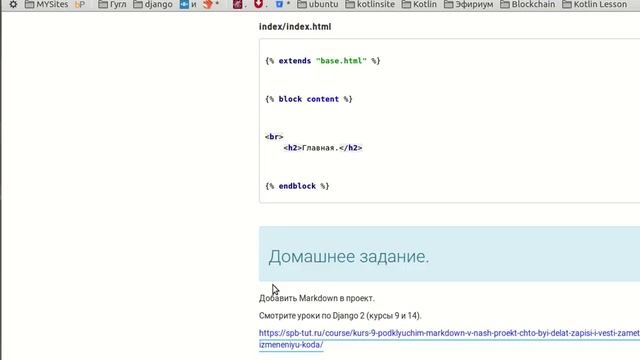Open the orange bP bookmark

tap(80, 4)
